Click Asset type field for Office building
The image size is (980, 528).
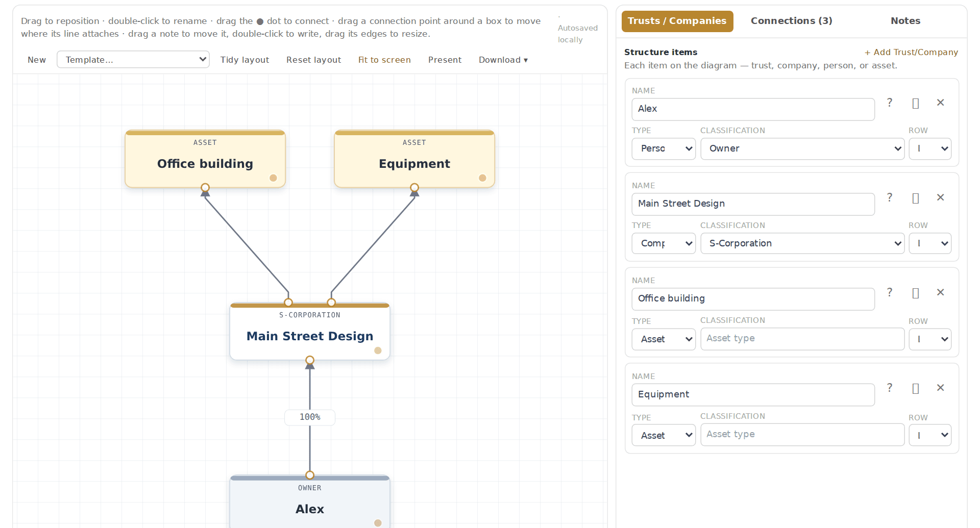click(x=802, y=339)
